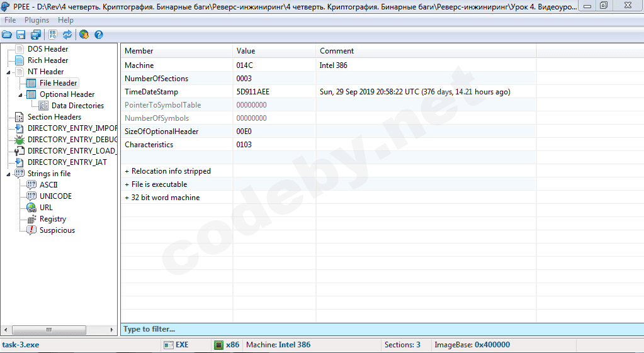Collapse the Optional Header tree node
Screen dimensions: 644x353
[x=20, y=95]
